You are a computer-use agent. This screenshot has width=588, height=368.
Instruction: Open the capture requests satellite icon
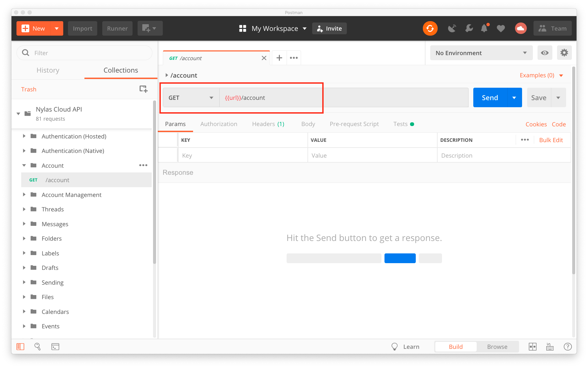click(452, 29)
